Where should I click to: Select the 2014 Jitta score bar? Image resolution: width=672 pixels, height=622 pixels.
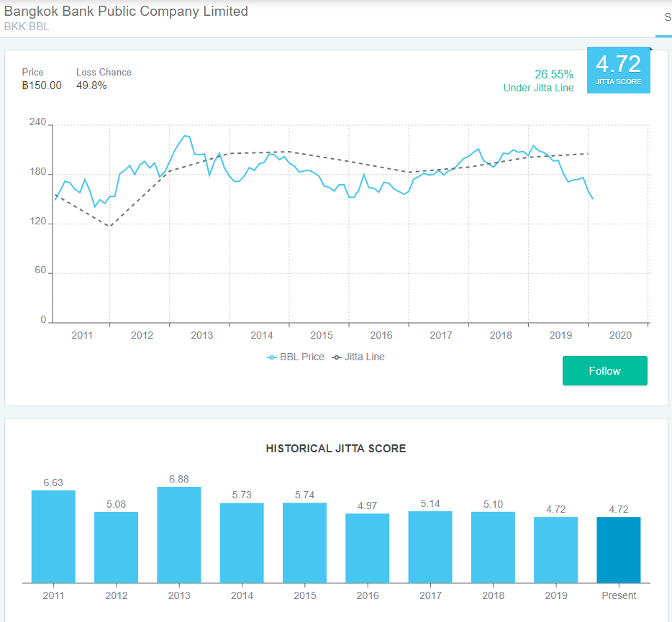click(x=242, y=543)
